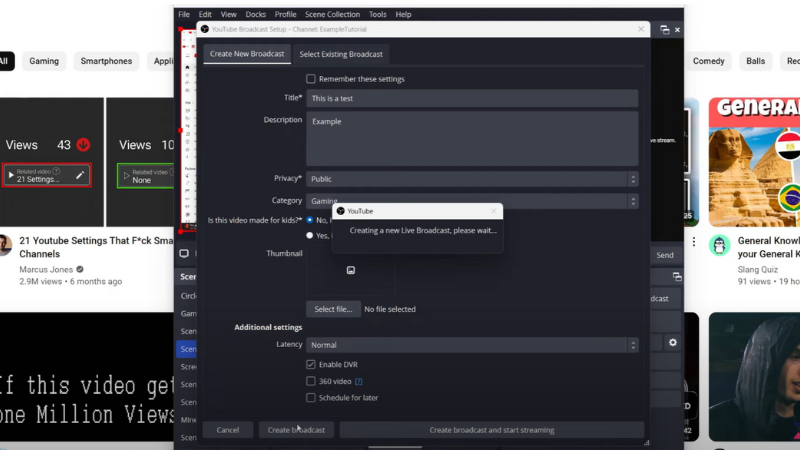Click the Cancel button
Image resolution: width=800 pixels, height=450 pixels.
228,430
